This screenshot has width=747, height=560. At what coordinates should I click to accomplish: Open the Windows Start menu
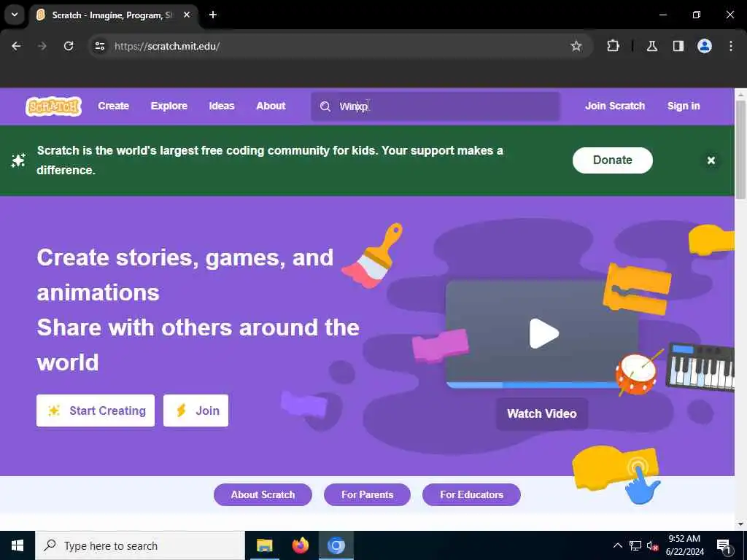(18, 545)
